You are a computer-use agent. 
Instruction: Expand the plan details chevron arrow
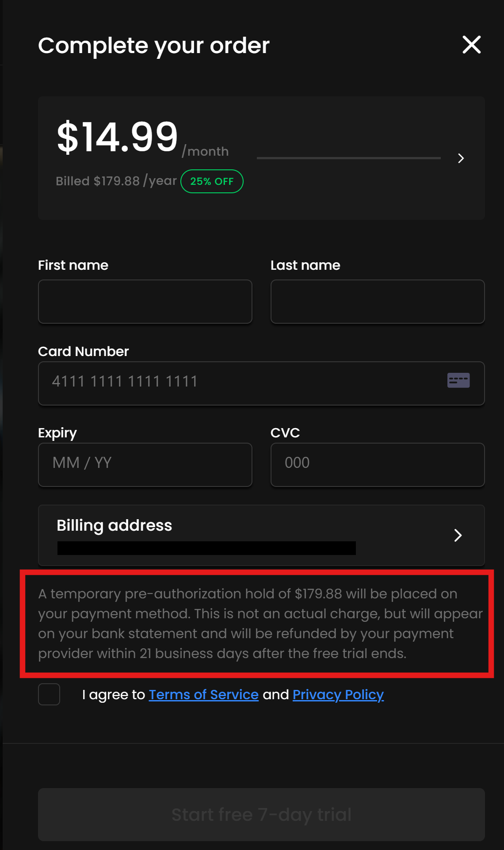461,158
